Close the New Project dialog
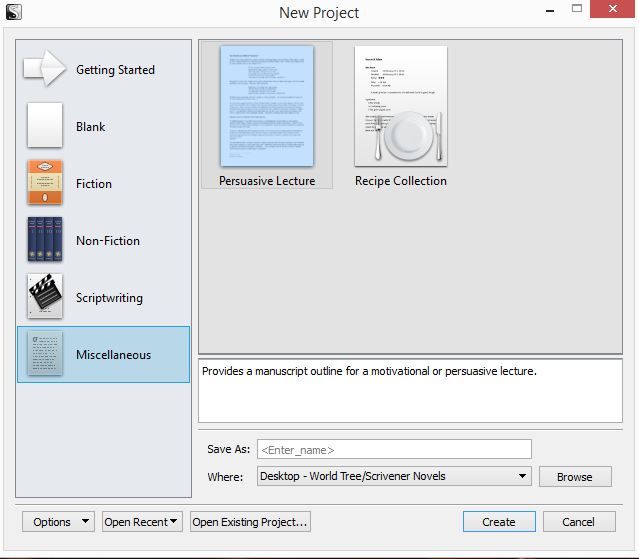This screenshot has height=559, width=639. coord(613,9)
